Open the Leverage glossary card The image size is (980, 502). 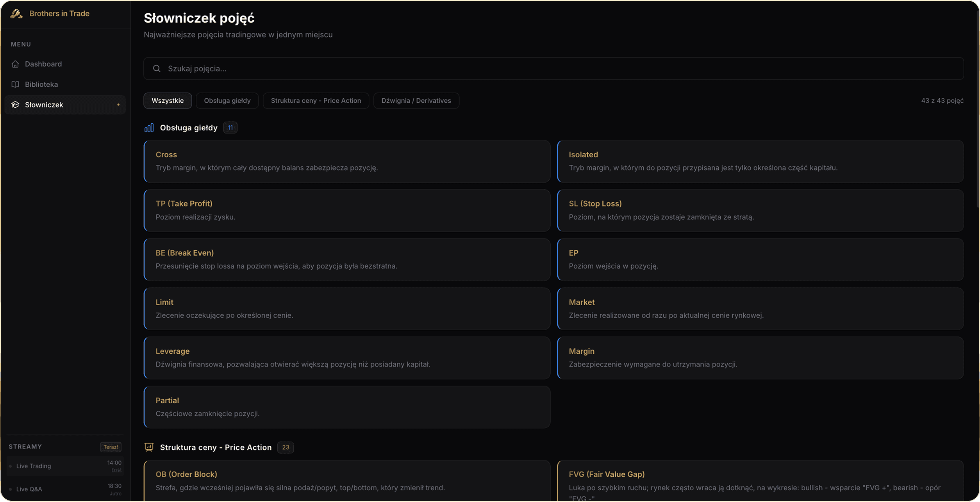coord(346,358)
